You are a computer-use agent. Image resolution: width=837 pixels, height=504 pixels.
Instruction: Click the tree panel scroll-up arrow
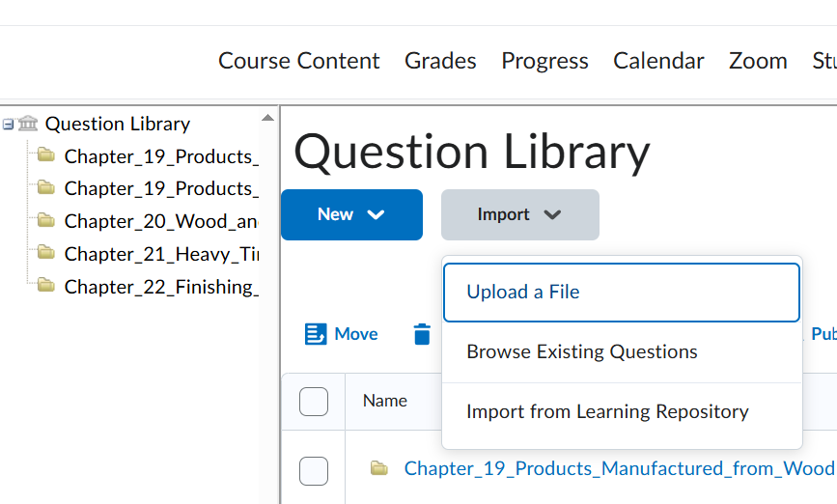[x=267, y=118]
